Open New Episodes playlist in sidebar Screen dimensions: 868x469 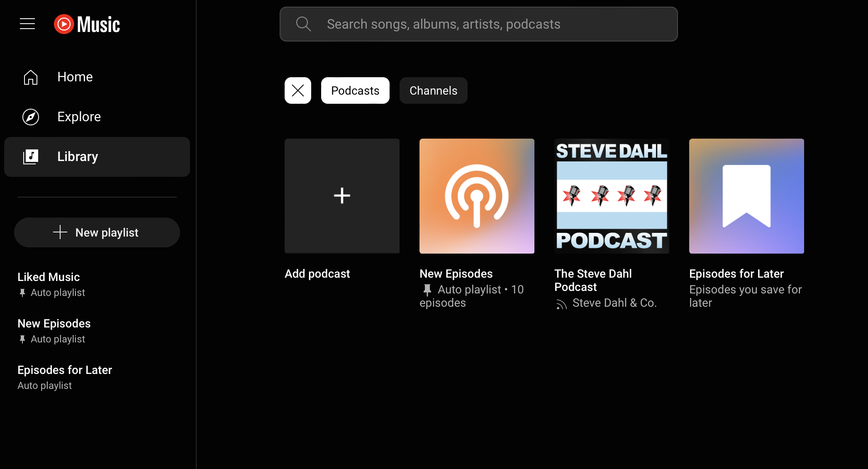pos(97,331)
